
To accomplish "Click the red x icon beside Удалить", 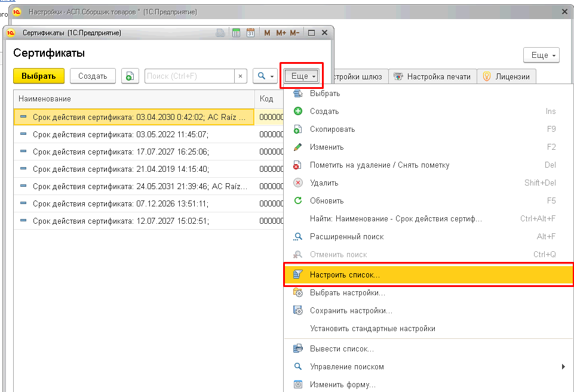I will tap(298, 183).
